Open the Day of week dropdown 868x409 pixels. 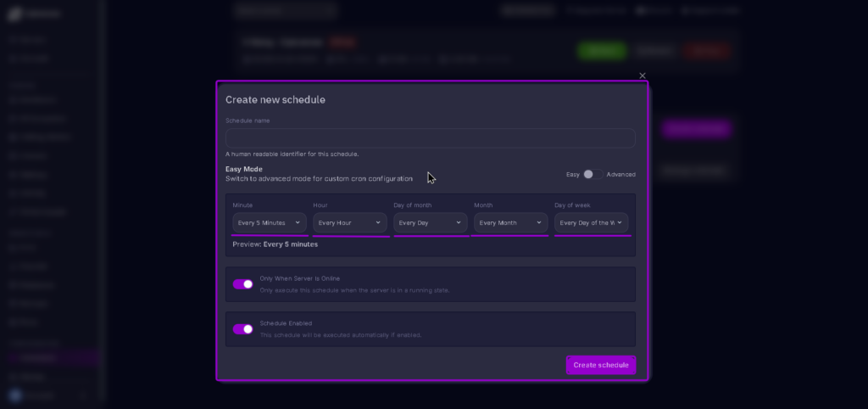(591, 223)
